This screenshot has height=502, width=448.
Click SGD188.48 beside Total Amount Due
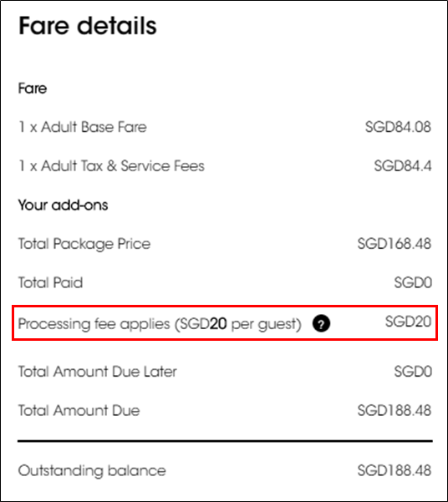[x=395, y=410]
